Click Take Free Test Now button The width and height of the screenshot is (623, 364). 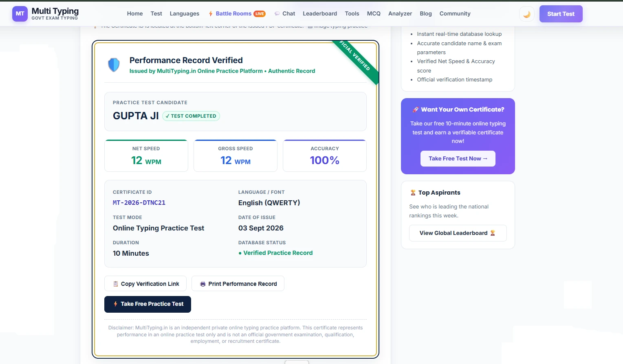point(458,159)
